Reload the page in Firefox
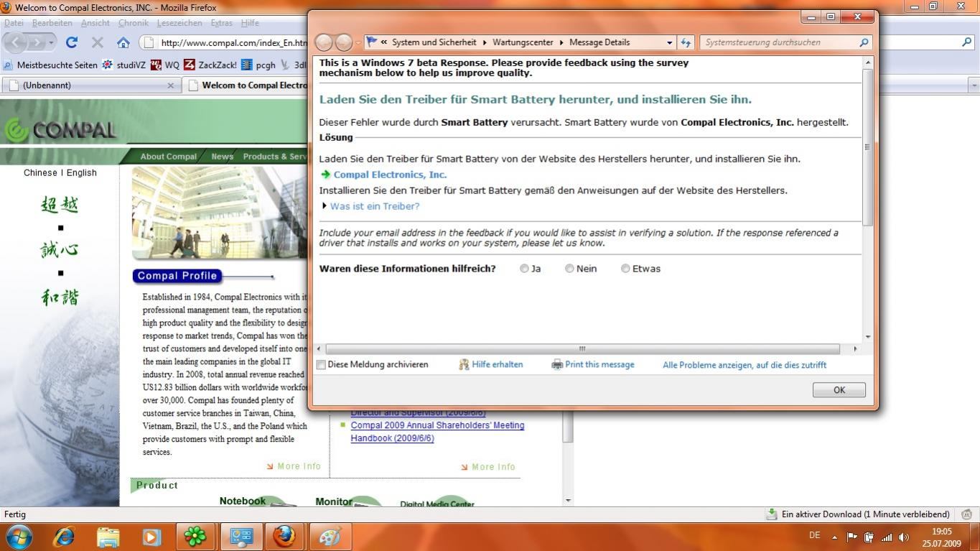 pos(72,42)
